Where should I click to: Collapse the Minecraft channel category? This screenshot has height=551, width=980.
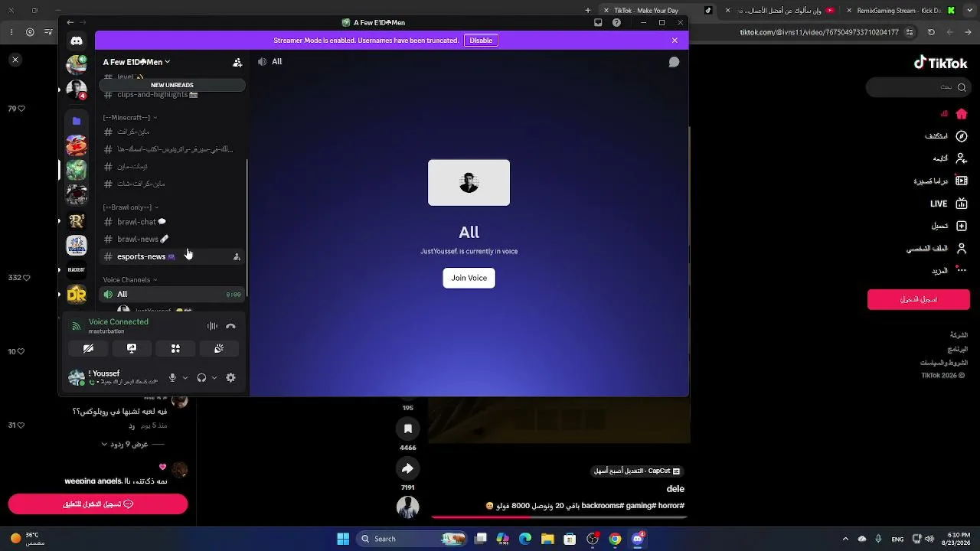tap(129, 118)
